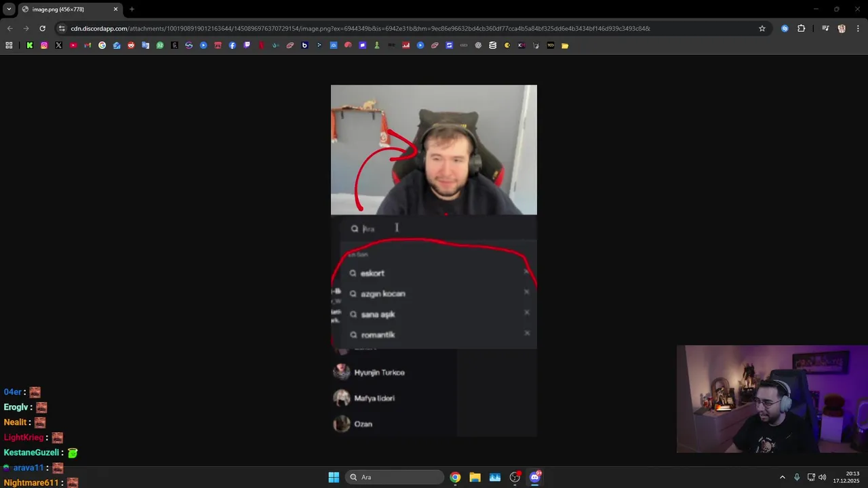
Task: Open the Google bookmark
Action: point(102,45)
